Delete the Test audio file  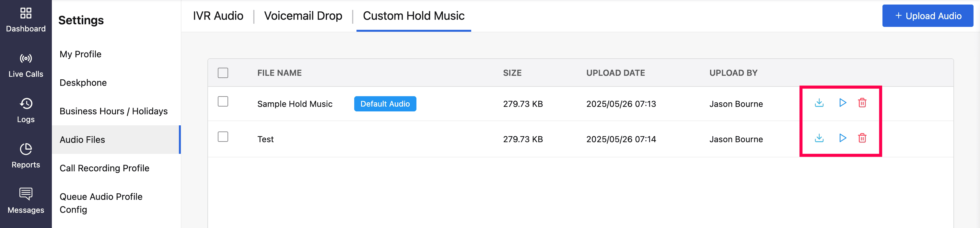point(862,138)
